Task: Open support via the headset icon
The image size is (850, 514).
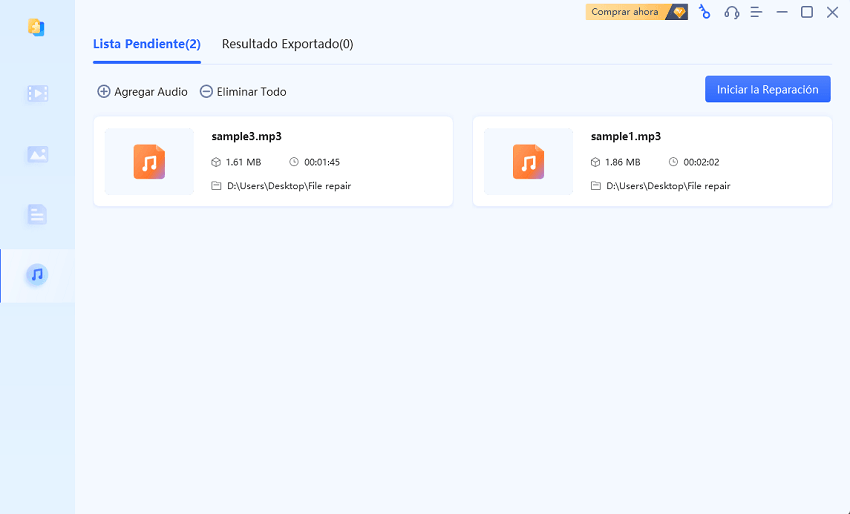Action: pyautogui.click(x=731, y=12)
